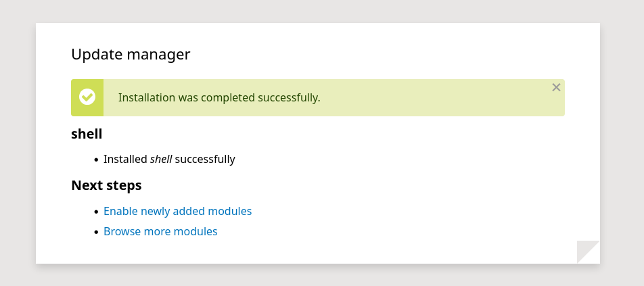Screen dimensions: 644x286
Task: Follow the Browse more modules link
Action: point(160,231)
